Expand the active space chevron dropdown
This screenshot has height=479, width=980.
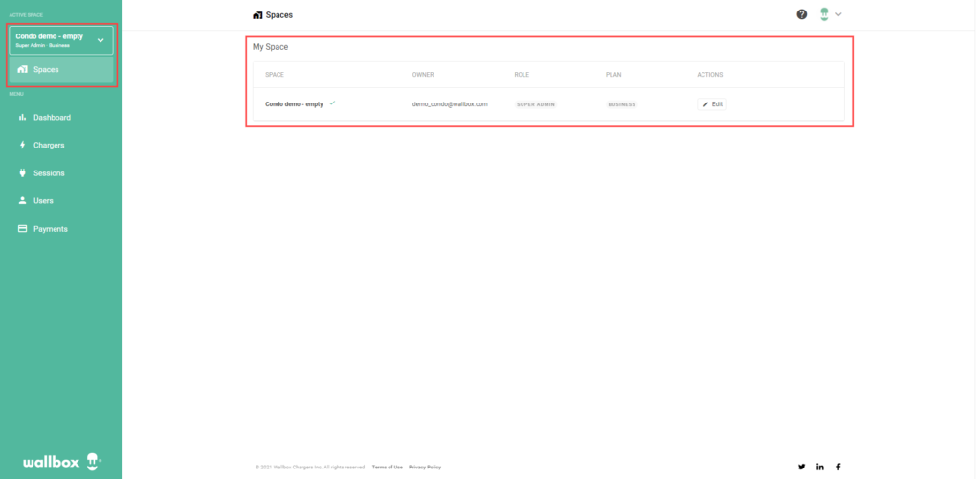click(100, 40)
